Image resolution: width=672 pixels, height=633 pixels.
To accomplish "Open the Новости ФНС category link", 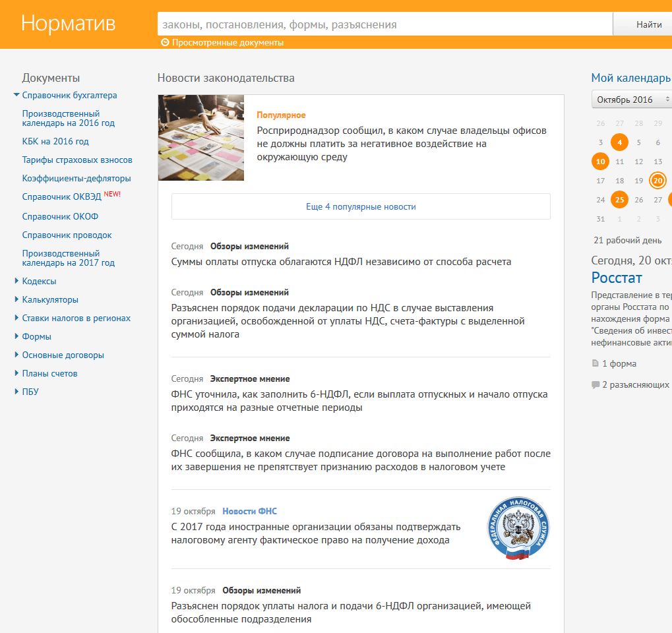I will (249, 511).
